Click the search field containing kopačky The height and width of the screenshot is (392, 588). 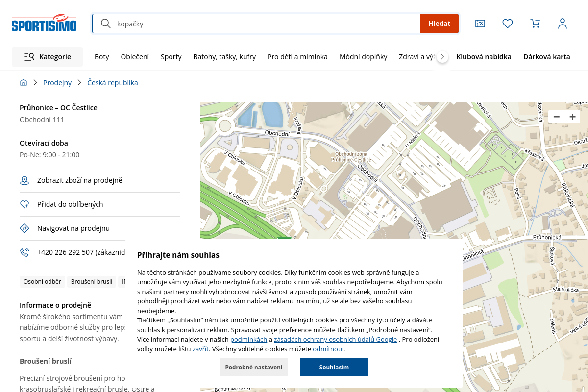pos(265,24)
